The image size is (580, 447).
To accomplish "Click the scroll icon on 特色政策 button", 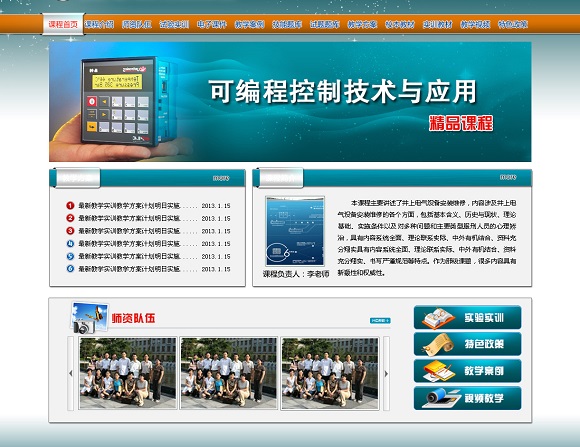I will (439, 344).
